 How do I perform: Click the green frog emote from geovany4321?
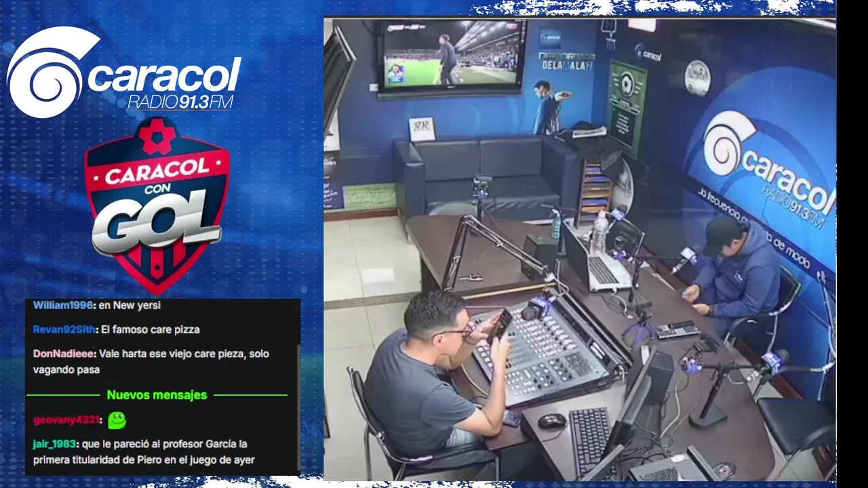coord(117,420)
